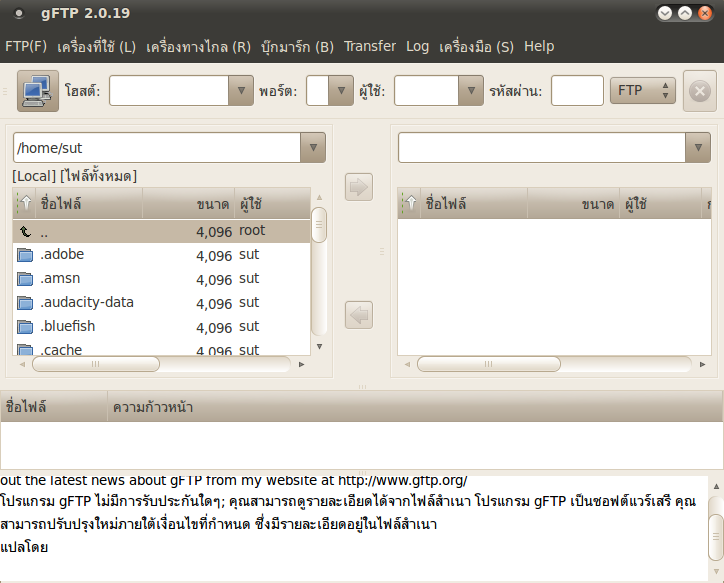Click the connect computer icon

coord(38,91)
